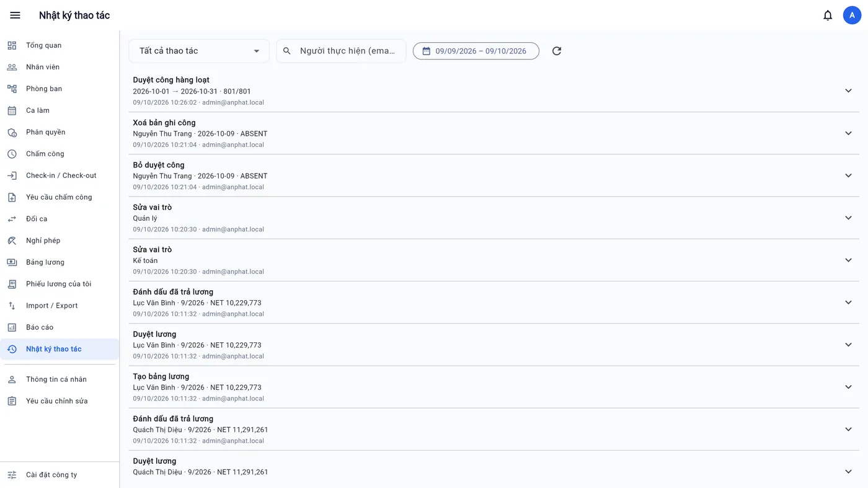This screenshot has width=868, height=488.
Task: Click the Tổng quan dashboard icon
Action: point(12,45)
